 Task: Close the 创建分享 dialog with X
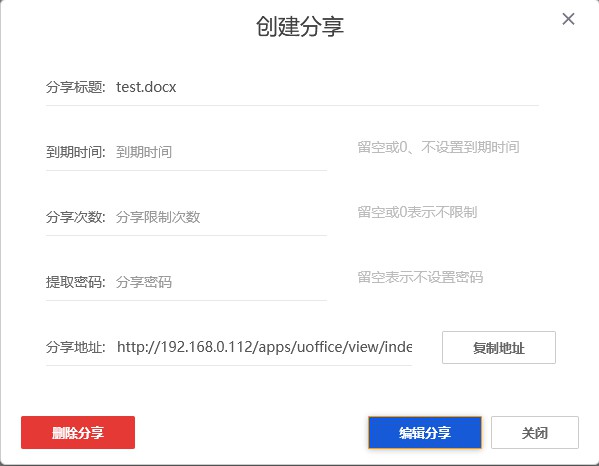568,19
